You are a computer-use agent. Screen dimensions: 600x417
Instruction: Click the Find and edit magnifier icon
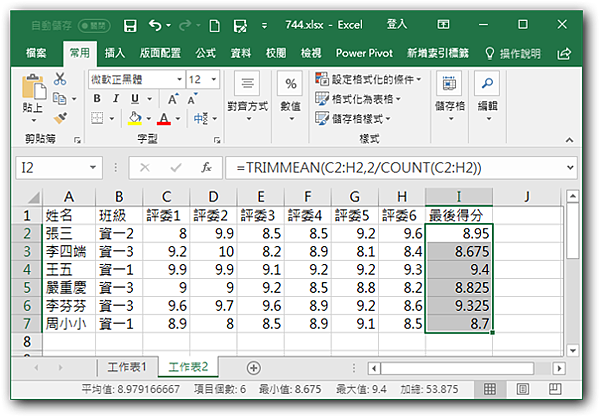pyautogui.click(x=487, y=85)
